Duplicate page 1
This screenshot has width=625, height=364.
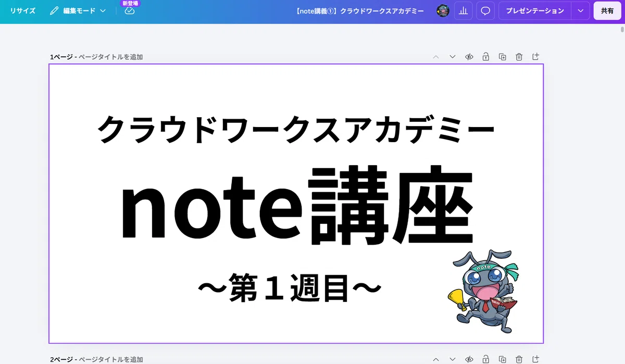(502, 57)
